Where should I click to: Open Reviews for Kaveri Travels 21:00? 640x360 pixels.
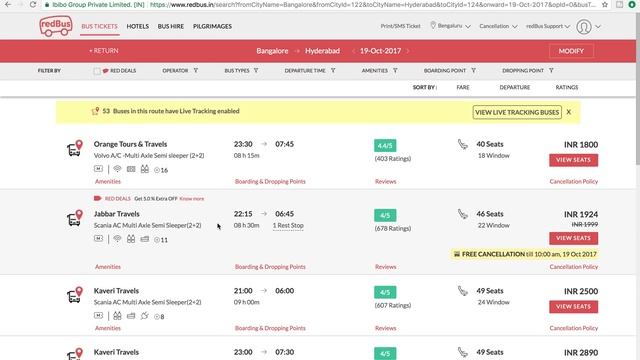(x=385, y=328)
